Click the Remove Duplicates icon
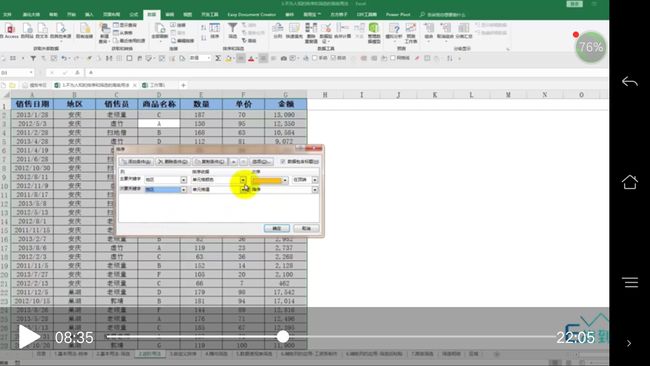This screenshot has height=366, width=650. coord(311,28)
